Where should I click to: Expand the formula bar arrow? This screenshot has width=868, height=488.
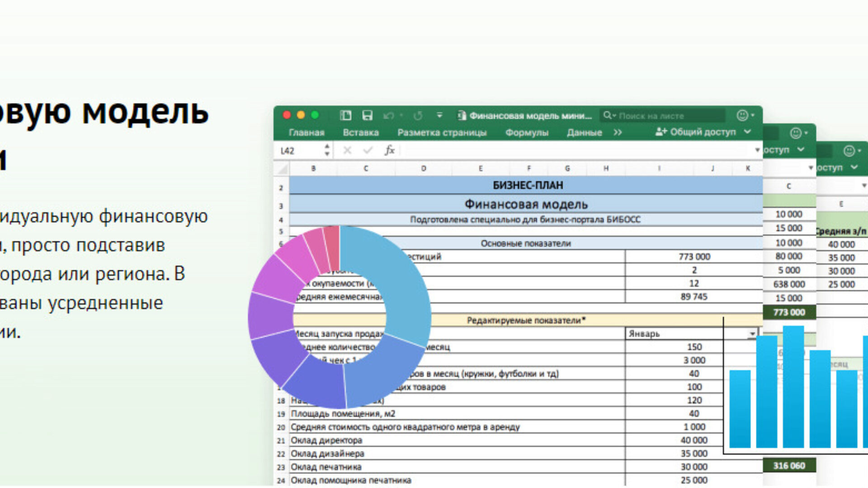tap(757, 150)
